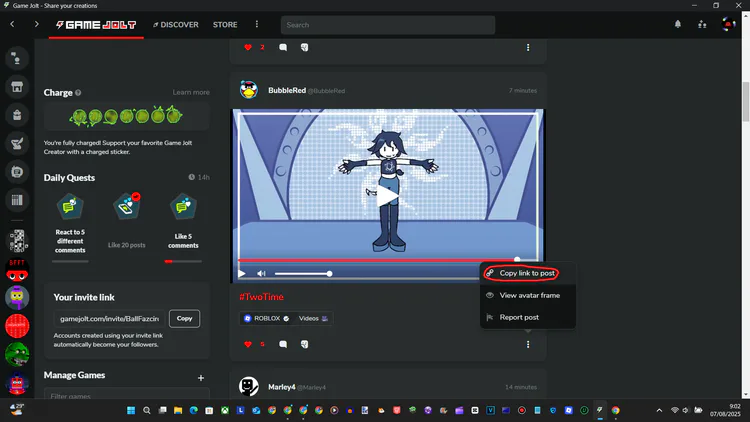Open the chat icon atop left sidebar
Viewport: 750px width, 422px height.
tap(17, 58)
